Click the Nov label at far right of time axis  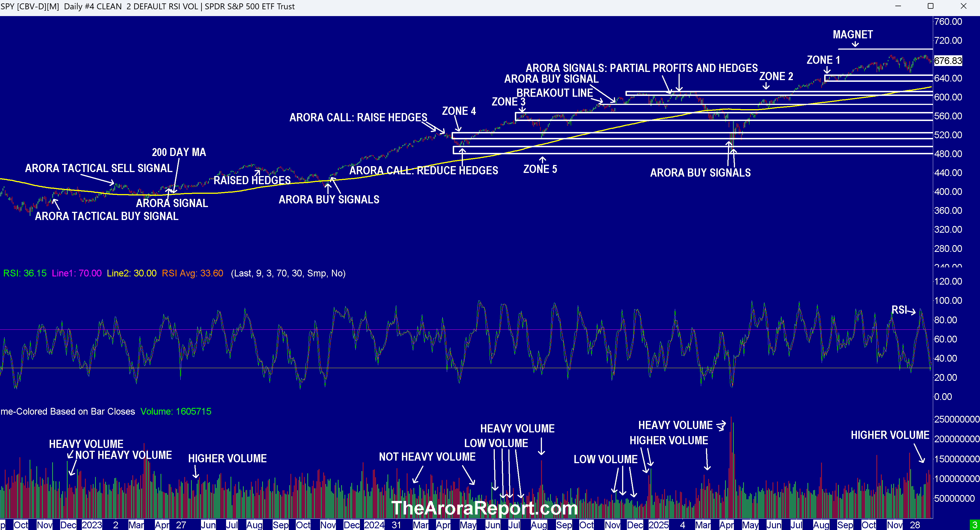pos(894,525)
